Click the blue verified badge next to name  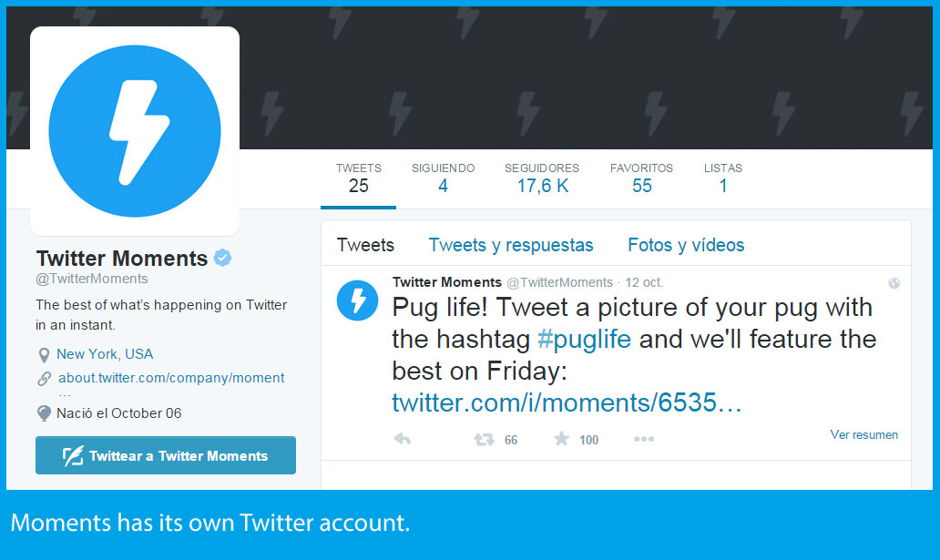222,259
